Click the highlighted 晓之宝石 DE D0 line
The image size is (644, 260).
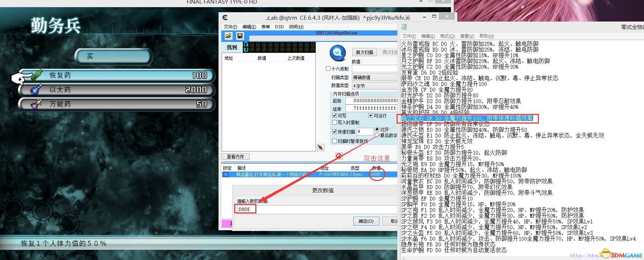[467, 118]
